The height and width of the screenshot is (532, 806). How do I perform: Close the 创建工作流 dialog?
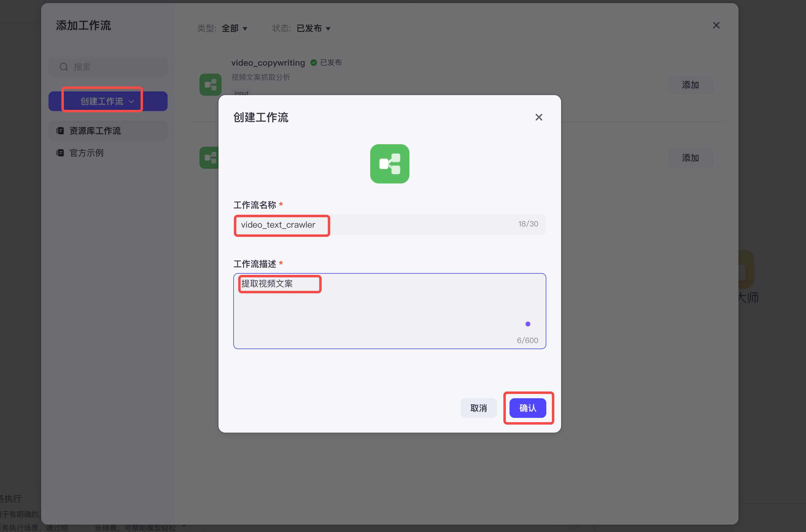pos(539,118)
